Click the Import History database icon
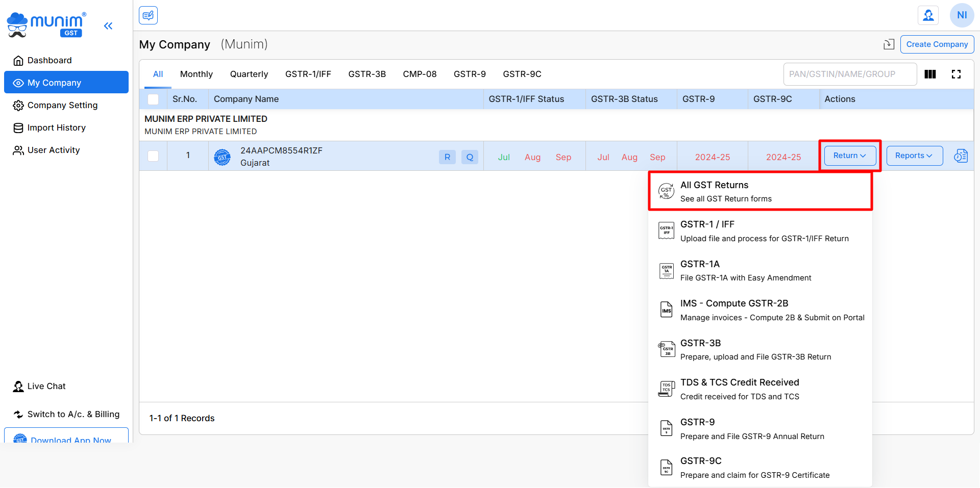Image resolution: width=980 pixels, height=488 pixels. pos(18,128)
